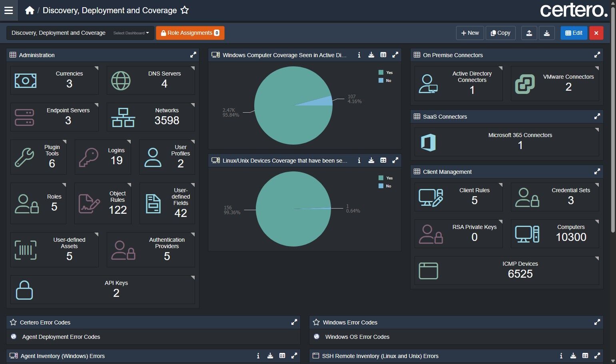Open the hamburger navigation menu
Screen dimensions: 616x364
pos(8,10)
